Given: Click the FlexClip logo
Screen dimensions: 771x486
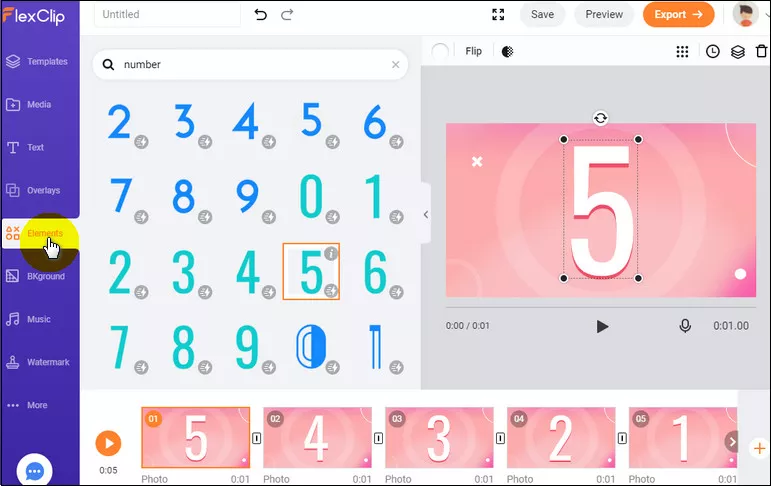Looking at the screenshot, I should coord(33,16).
